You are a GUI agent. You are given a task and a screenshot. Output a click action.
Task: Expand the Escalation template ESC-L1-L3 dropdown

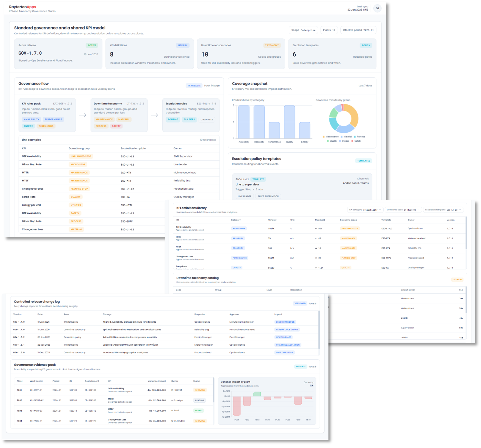click(x=443, y=210)
